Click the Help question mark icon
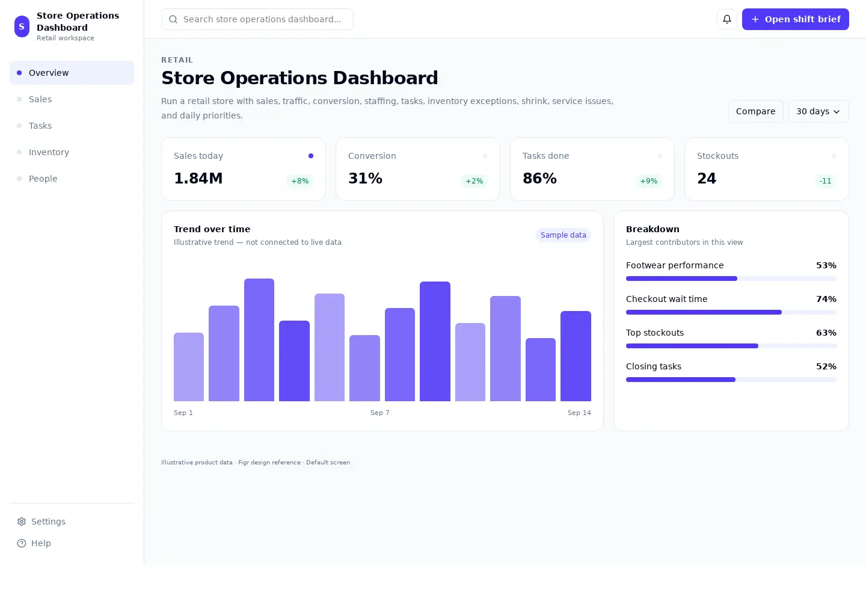 pos(22,543)
